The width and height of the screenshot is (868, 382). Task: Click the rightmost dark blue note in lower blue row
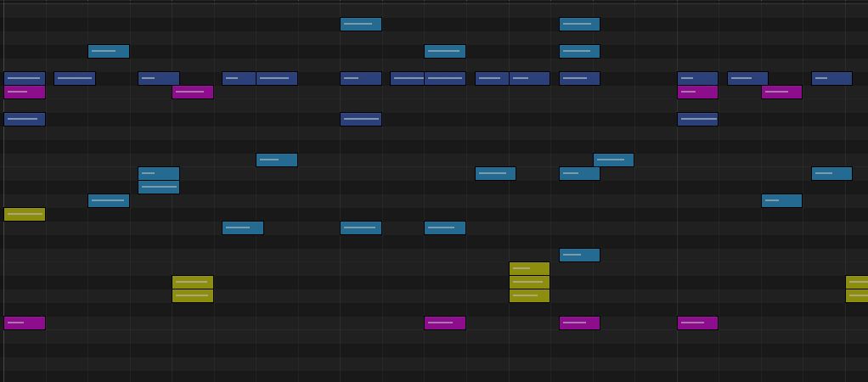pos(697,119)
